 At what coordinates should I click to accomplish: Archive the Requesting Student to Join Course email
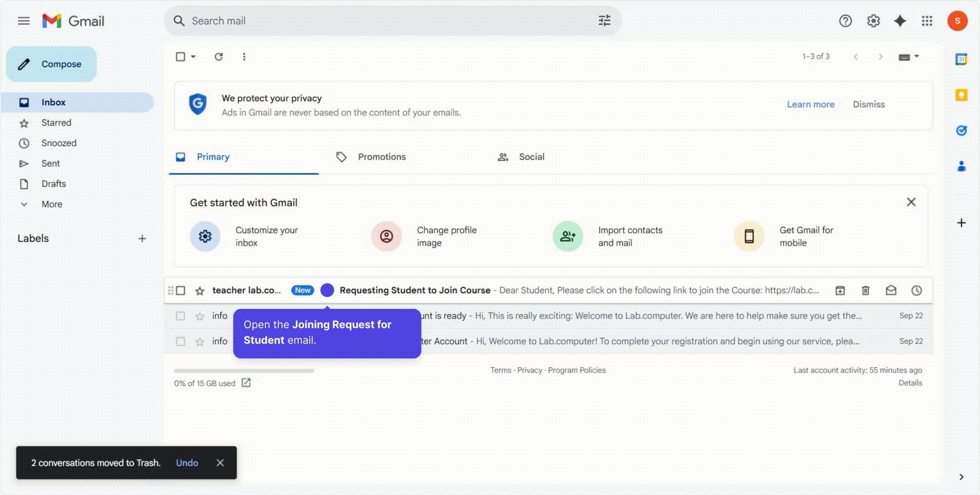tap(840, 290)
